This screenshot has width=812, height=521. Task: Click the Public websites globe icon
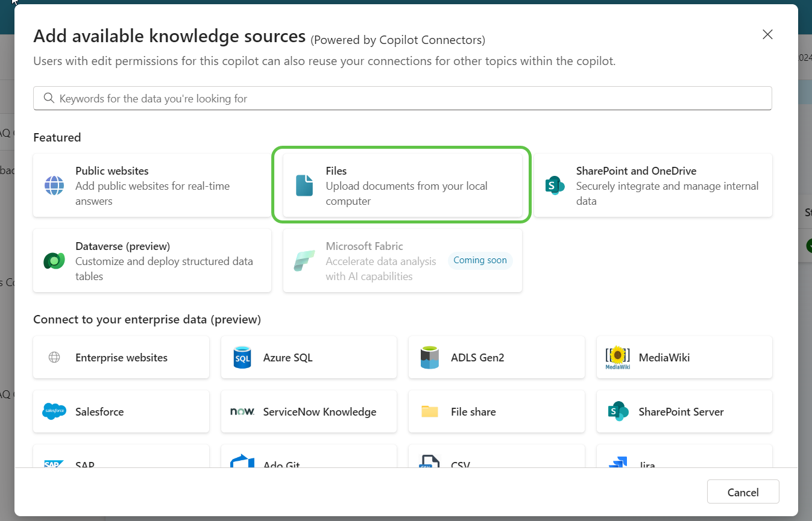coord(54,186)
